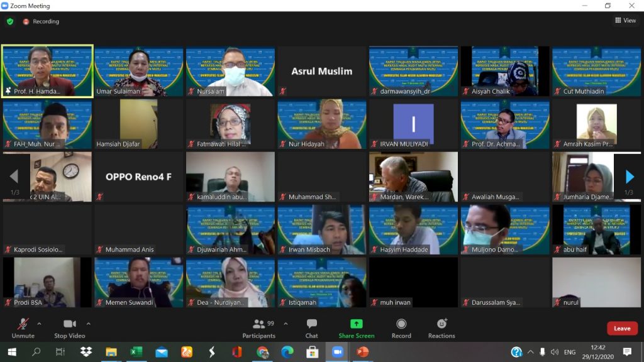Start Share Screen

point(357,328)
